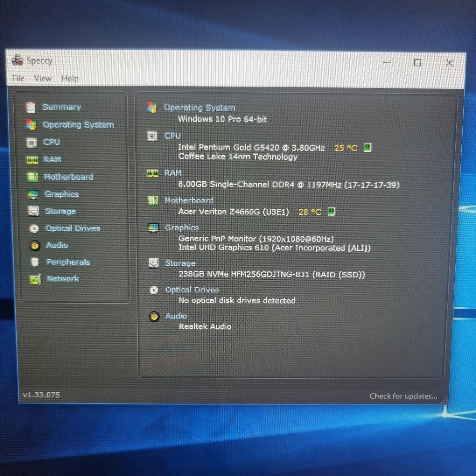
Task: Go to RAM section label in sidebar
Action: click(52, 159)
